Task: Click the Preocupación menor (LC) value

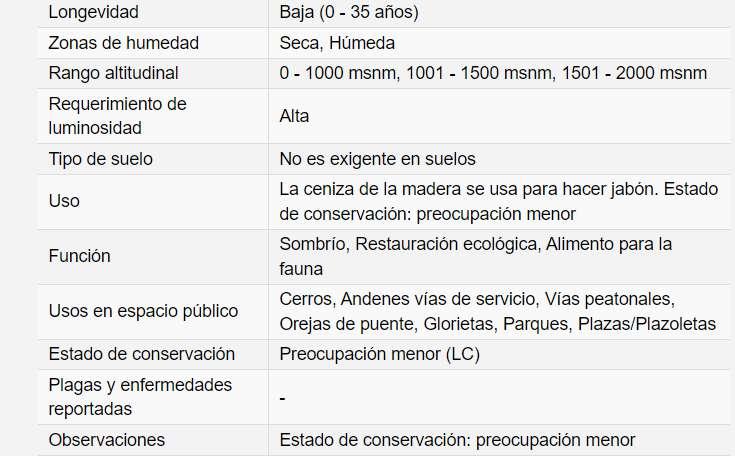Action: (x=370, y=354)
